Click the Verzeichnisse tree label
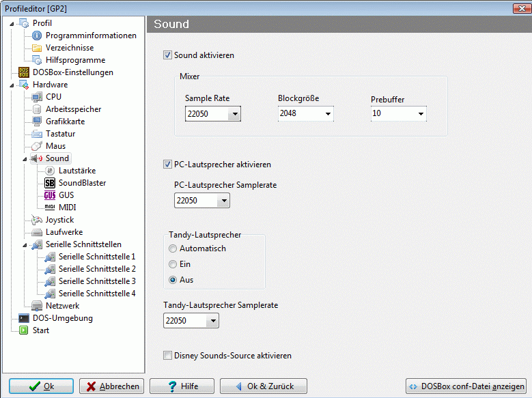Viewport: 532px width, 398px height. [70, 48]
